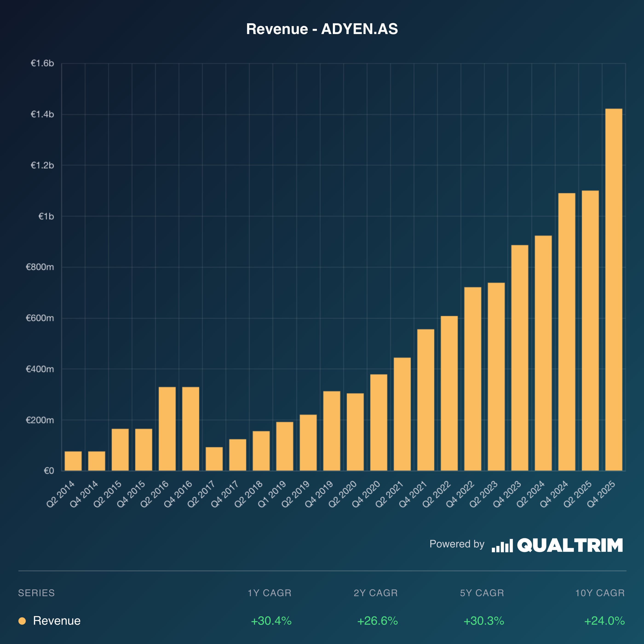
Task: Click the 10Y CAGR column header
Action: click(x=600, y=593)
